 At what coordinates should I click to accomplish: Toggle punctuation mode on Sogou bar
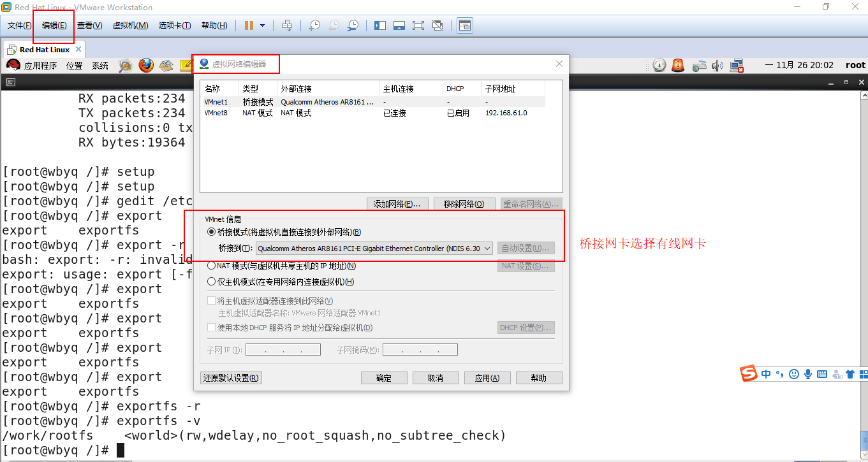(x=780, y=374)
